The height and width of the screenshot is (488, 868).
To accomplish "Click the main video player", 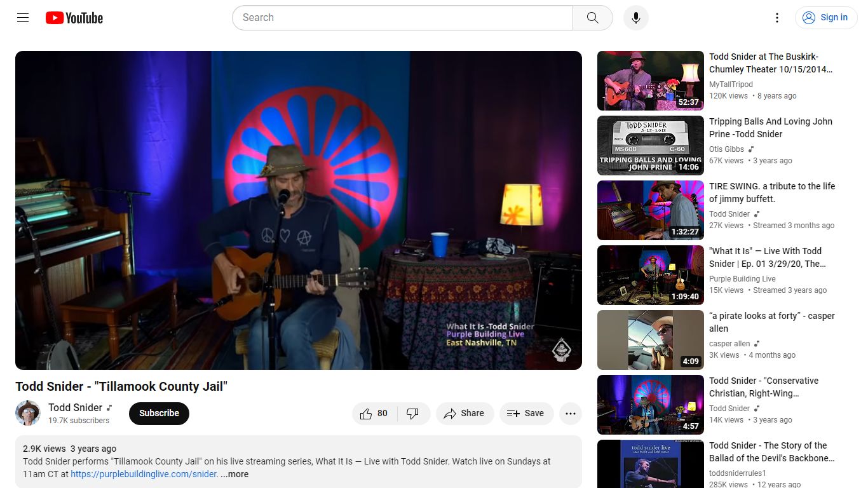I will 299,210.
